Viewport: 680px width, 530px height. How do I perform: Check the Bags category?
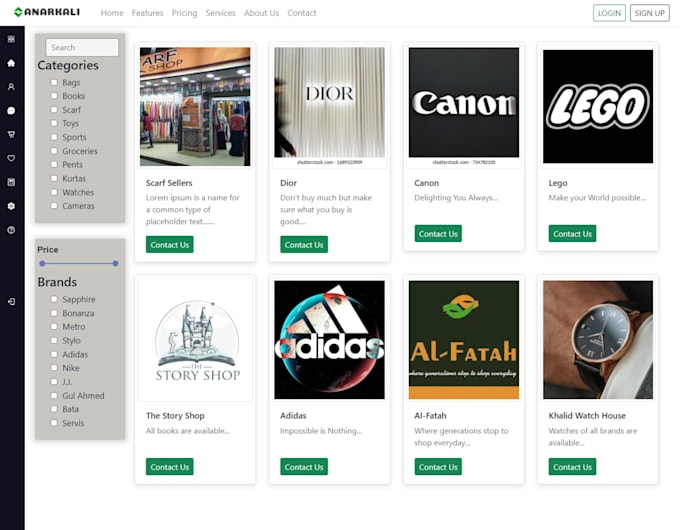click(54, 82)
